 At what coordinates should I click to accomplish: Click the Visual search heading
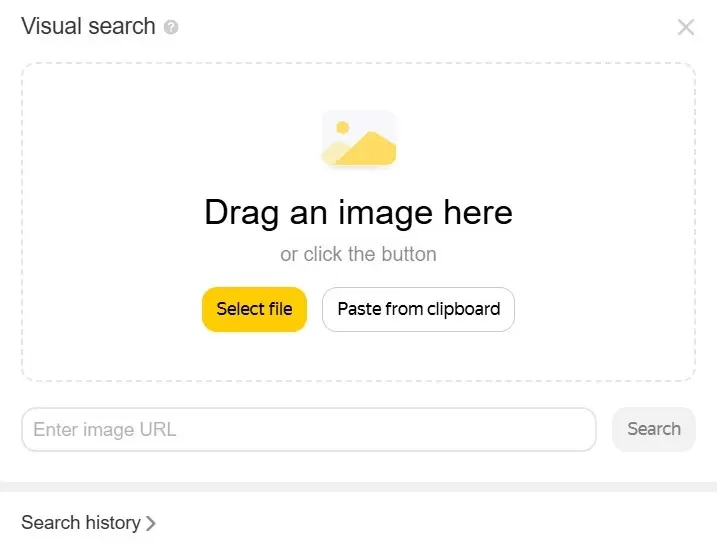(88, 26)
